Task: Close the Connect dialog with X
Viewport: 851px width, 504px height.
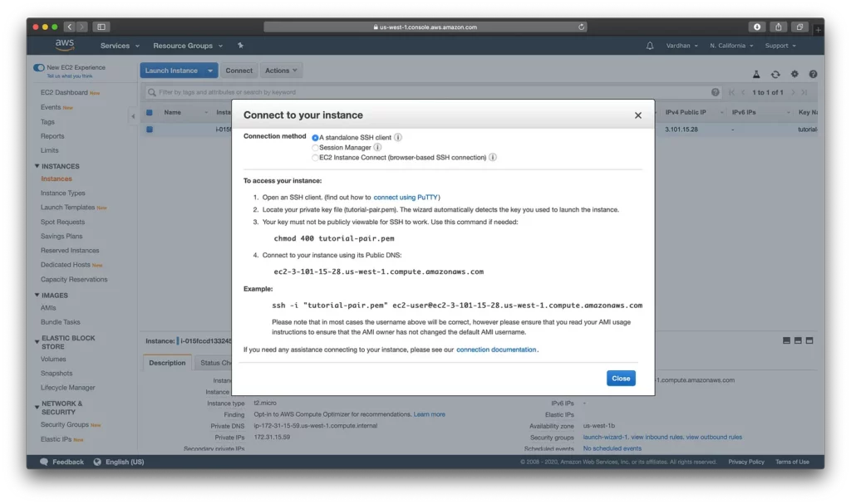Action: [x=638, y=115]
